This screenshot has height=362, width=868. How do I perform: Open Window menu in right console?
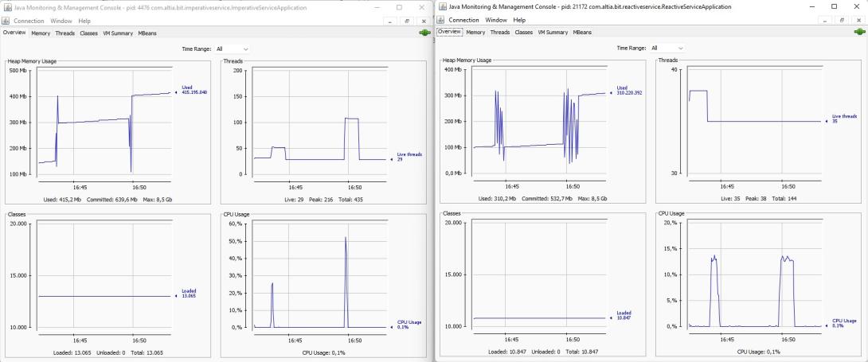(x=495, y=20)
